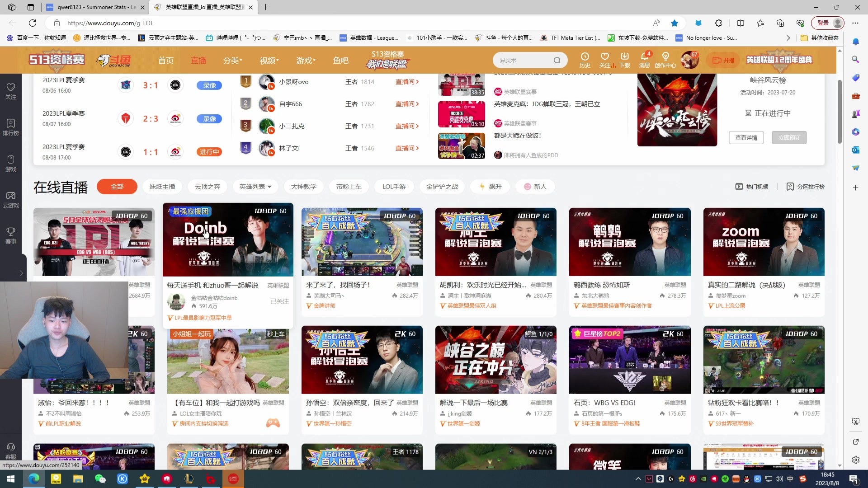Click the search magnifier beside 异灵术

point(557,60)
